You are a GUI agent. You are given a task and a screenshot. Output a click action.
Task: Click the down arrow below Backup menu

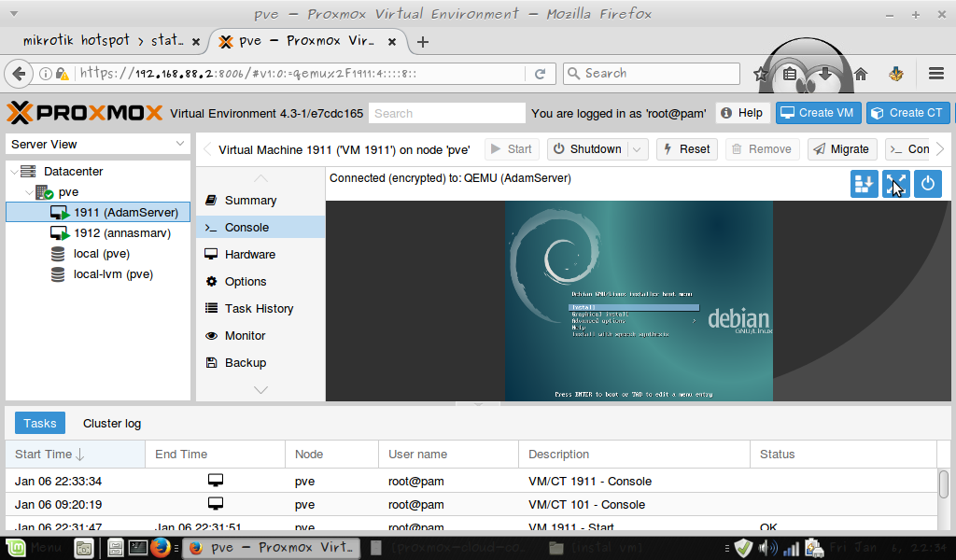tap(260, 390)
